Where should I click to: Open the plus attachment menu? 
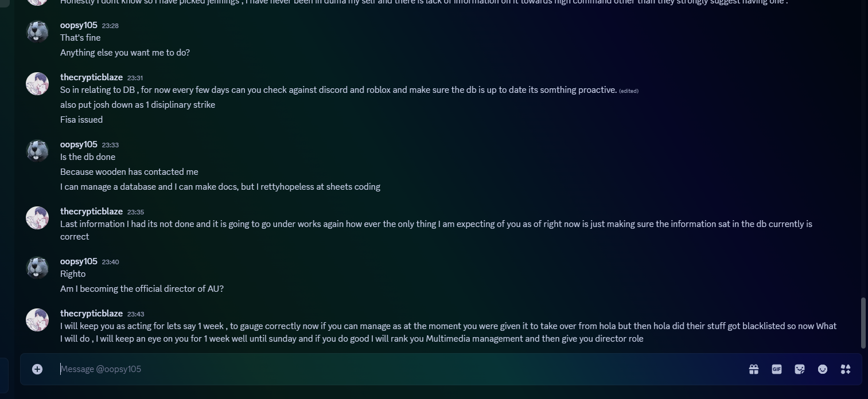pyautogui.click(x=37, y=369)
